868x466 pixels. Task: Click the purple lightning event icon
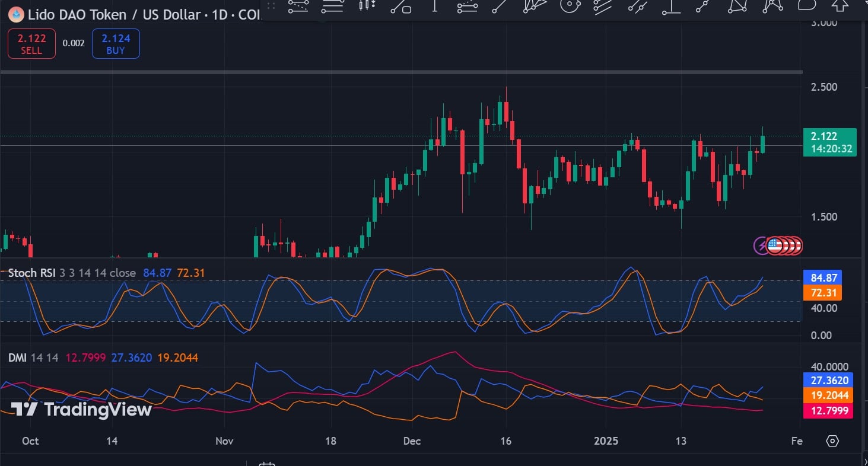[x=761, y=245]
